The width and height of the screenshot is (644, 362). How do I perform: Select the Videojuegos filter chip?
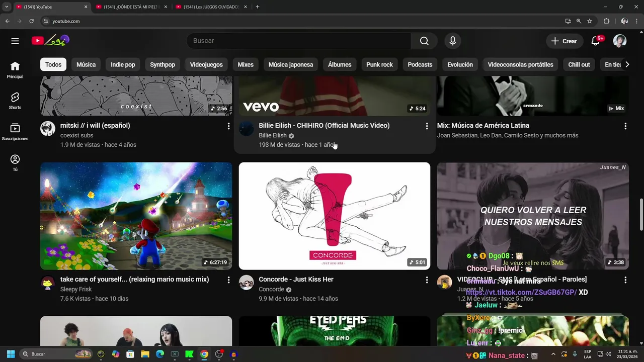tap(206, 64)
